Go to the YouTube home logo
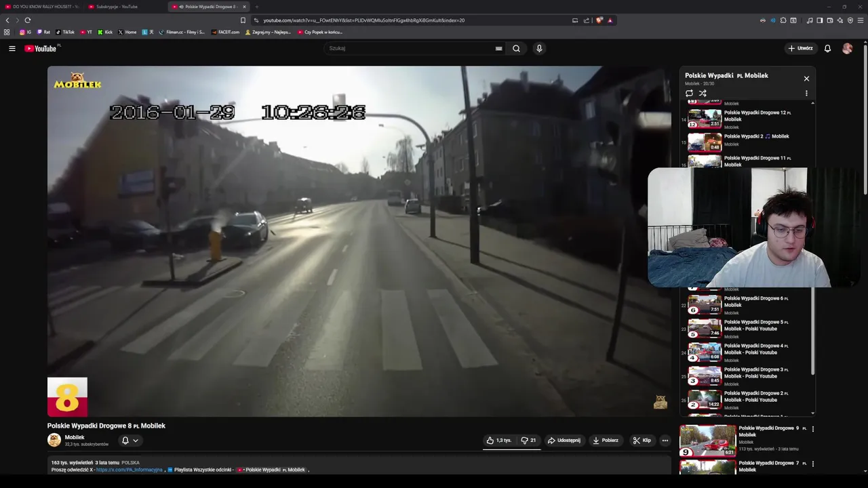 [x=41, y=48]
